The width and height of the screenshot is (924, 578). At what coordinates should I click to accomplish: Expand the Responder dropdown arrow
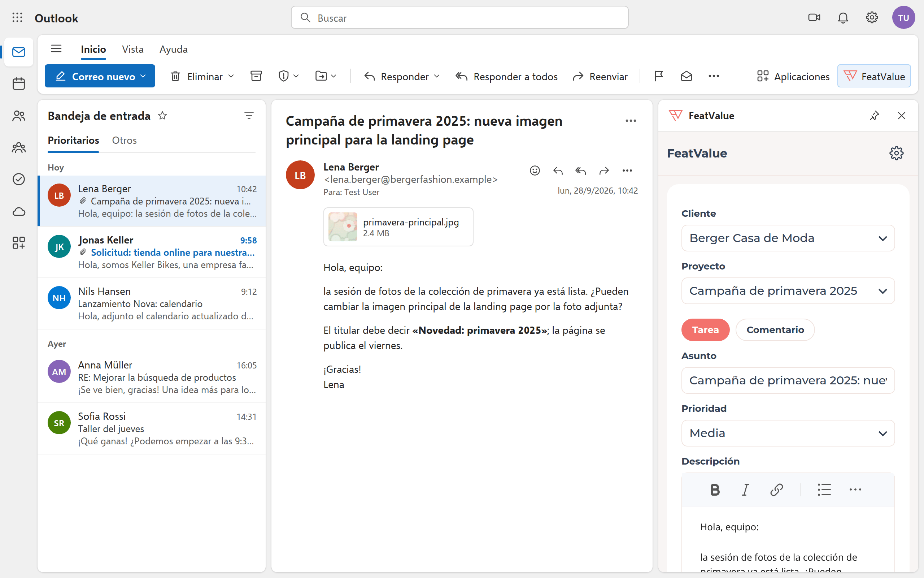pos(437,76)
